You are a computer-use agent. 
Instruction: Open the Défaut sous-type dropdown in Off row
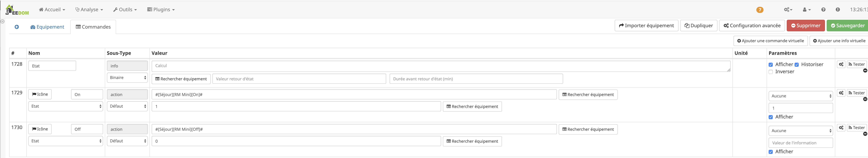pyautogui.click(x=127, y=141)
